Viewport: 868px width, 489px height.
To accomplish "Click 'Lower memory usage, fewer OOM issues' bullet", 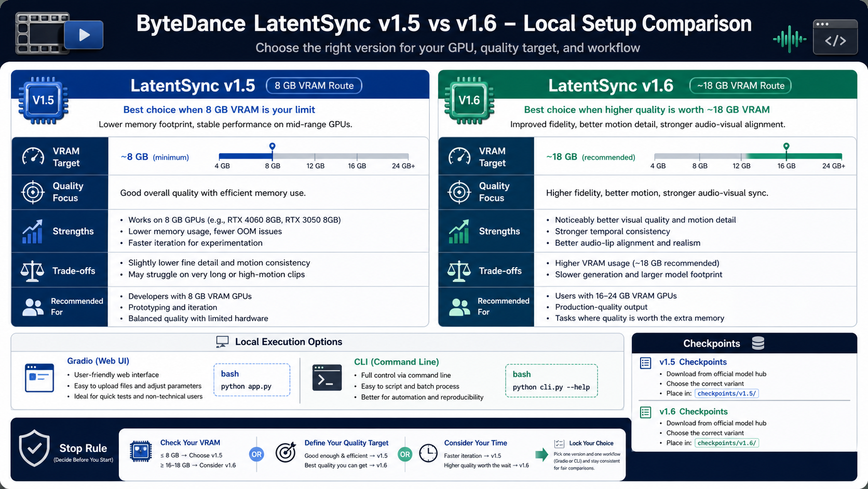I will tap(205, 231).
